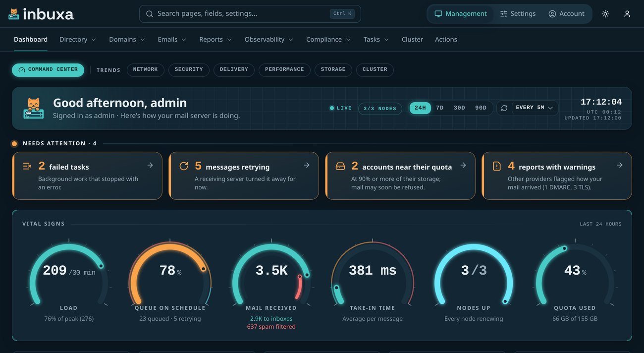
Task: Expand the Domains menu
Action: click(127, 40)
